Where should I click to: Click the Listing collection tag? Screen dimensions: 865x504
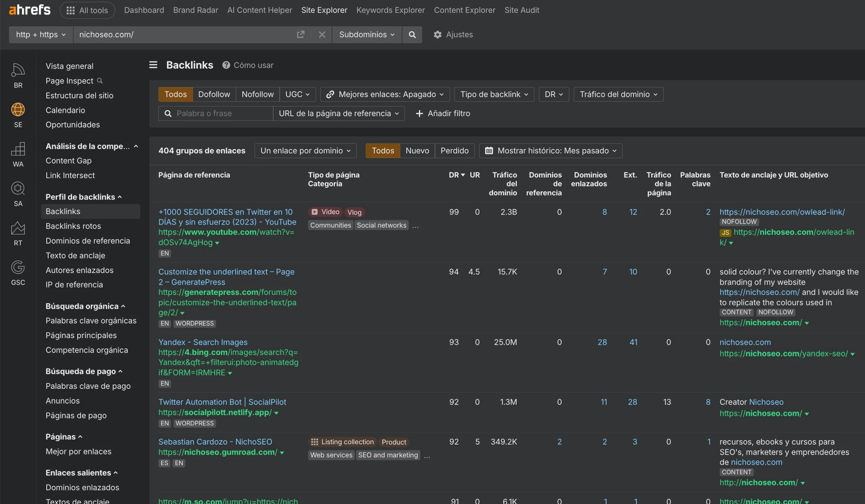(342, 442)
